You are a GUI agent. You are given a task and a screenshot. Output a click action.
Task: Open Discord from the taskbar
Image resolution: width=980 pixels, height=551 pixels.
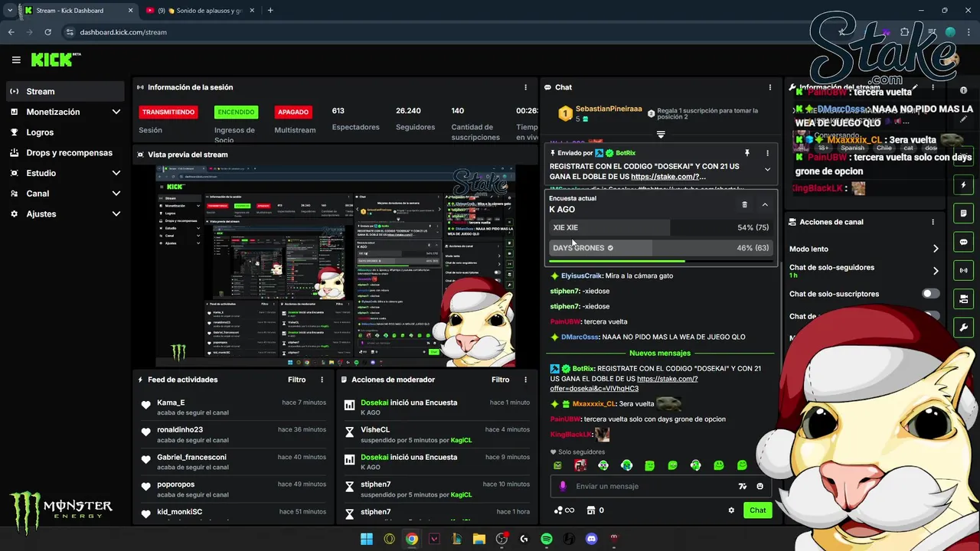pos(591,539)
